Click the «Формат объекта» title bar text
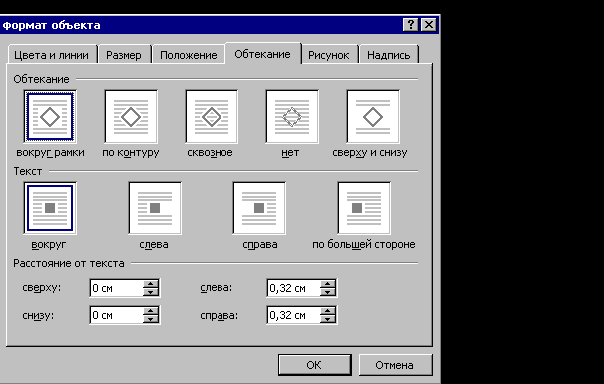This screenshot has width=604, height=384. (51, 25)
